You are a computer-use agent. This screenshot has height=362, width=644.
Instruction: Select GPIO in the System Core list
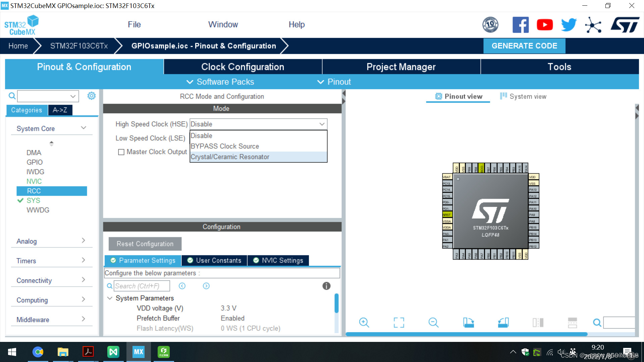35,162
